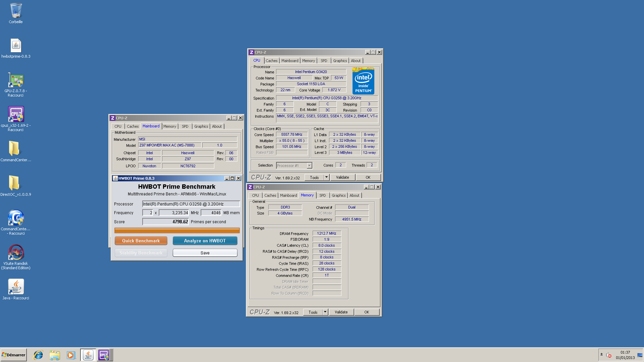Screen dimensions: 644x362
Task: Open SPD tab in Memory CPU-Z window
Action: point(322,195)
